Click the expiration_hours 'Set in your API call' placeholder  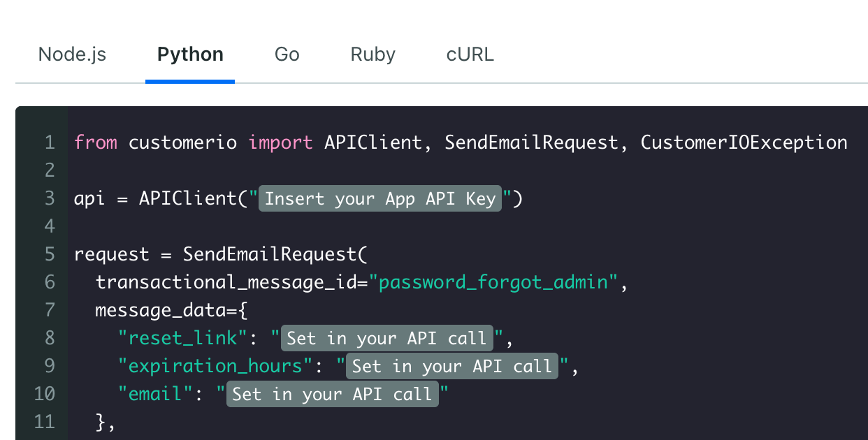[x=452, y=367]
